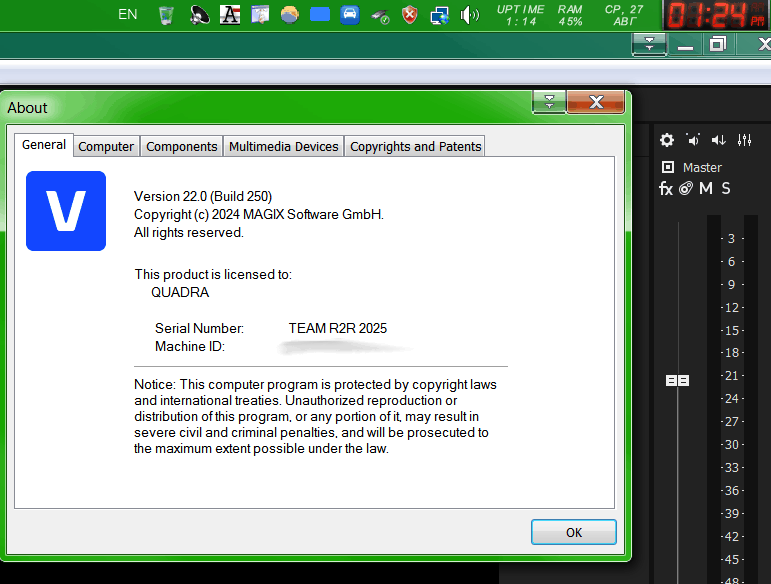Open Master bus settings gear icon

point(667,140)
